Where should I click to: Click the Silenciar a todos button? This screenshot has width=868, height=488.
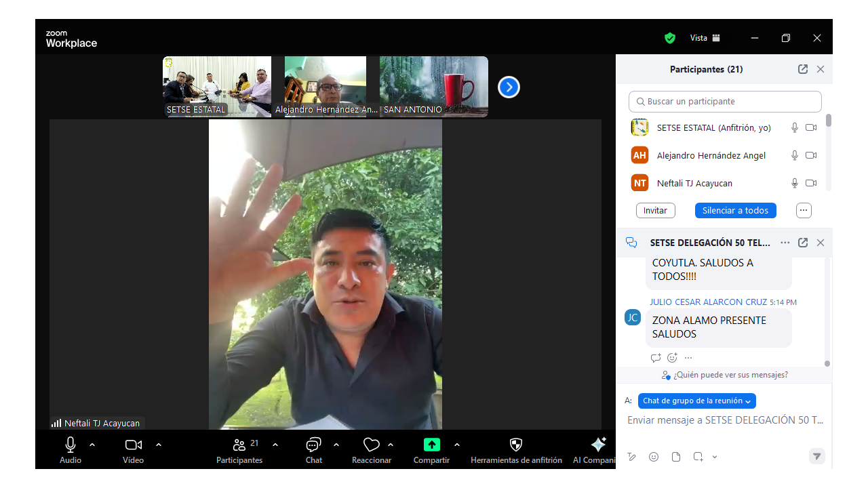tap(735, 210)
